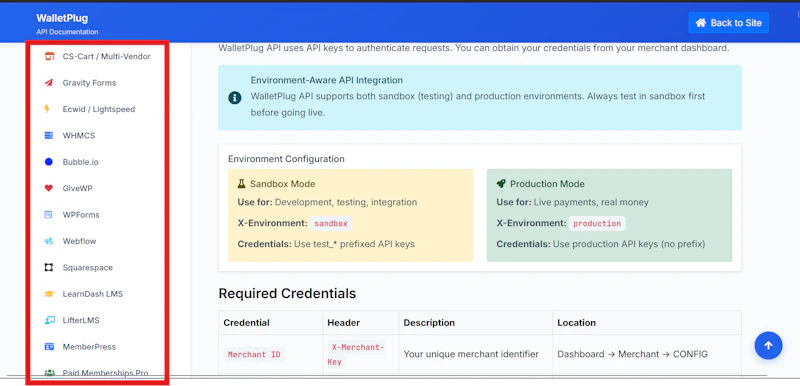The height and width of the screenshot is (386, 800).
Task: Click the LearnDash graduation cap icon
Action: (49, 294)
